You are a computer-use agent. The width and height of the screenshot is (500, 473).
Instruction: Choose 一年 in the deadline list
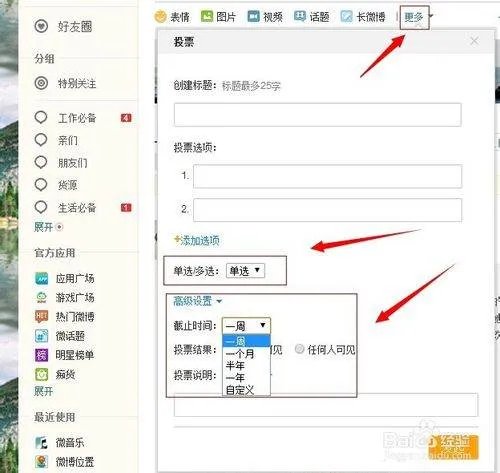click(246, 378)
